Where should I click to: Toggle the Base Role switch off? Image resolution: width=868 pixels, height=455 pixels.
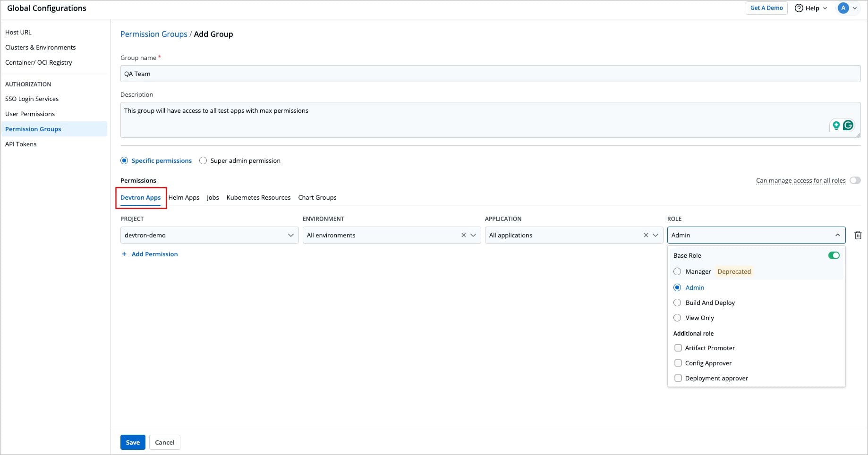click(834, 255)
